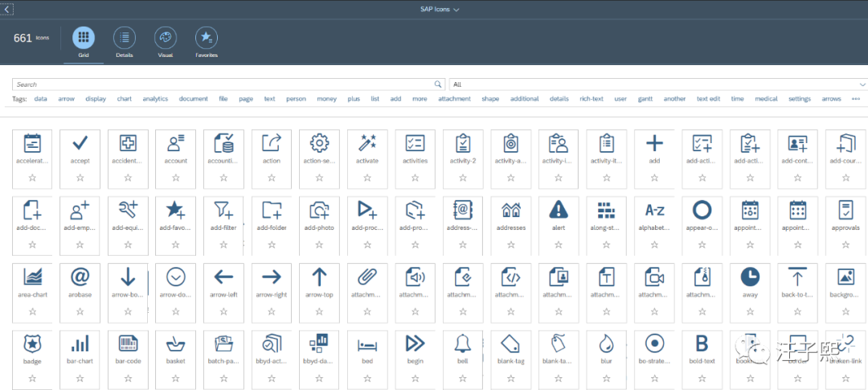Filter by the rich-text tag
The height and width of the screenshot is (390, 868).
point(592,99)
